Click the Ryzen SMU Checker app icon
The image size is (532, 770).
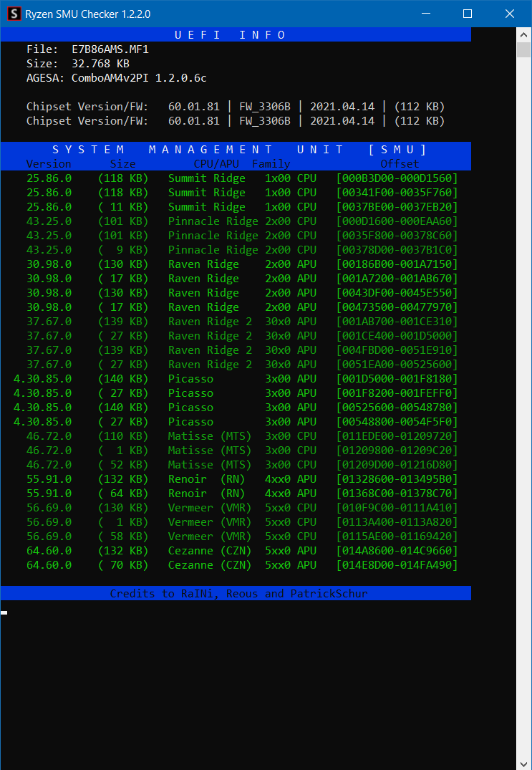pos(14,14)
